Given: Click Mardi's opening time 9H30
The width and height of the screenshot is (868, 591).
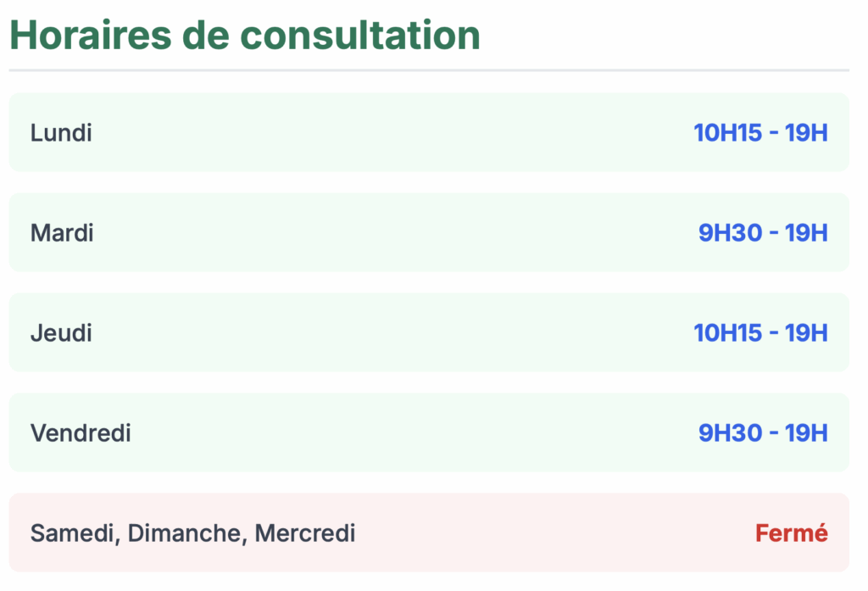Looking at the screenshot, I should [x=730, y=232].
